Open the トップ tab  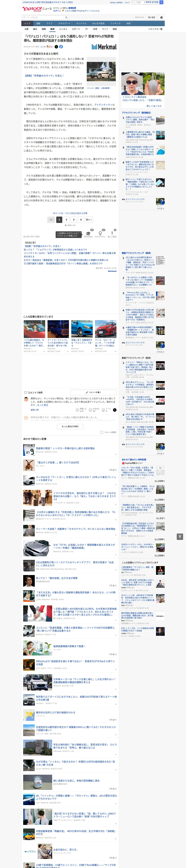pyautogui.click(x=27, y=23)
